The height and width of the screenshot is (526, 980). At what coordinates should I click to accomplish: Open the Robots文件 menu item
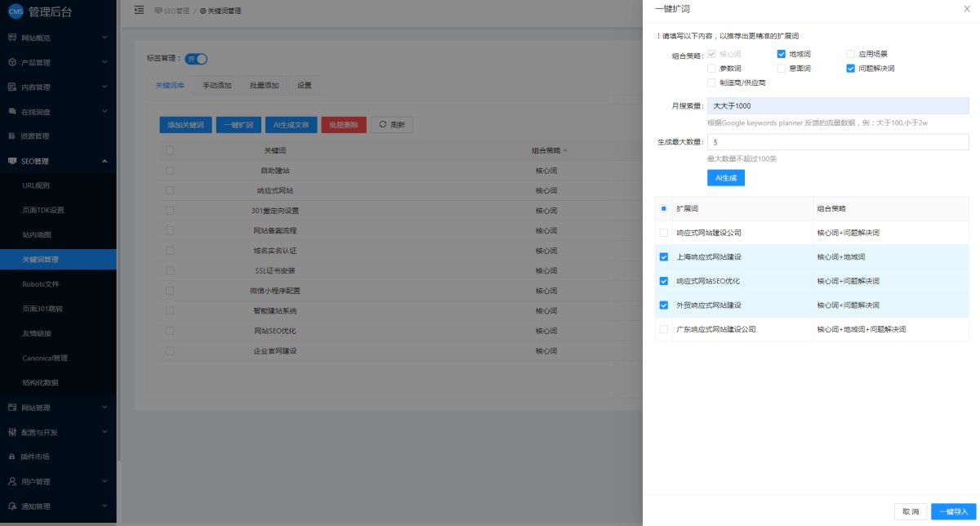(40, 284)
